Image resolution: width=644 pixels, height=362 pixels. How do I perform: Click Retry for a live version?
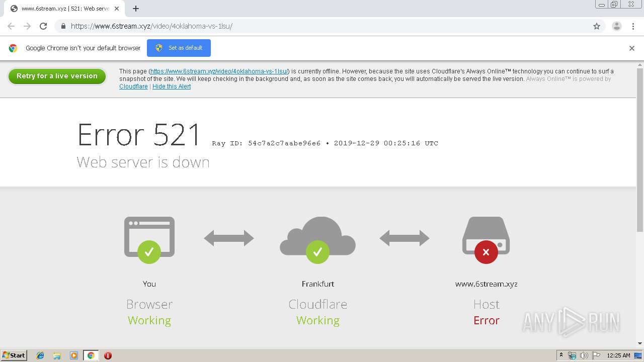pos(57,76)
